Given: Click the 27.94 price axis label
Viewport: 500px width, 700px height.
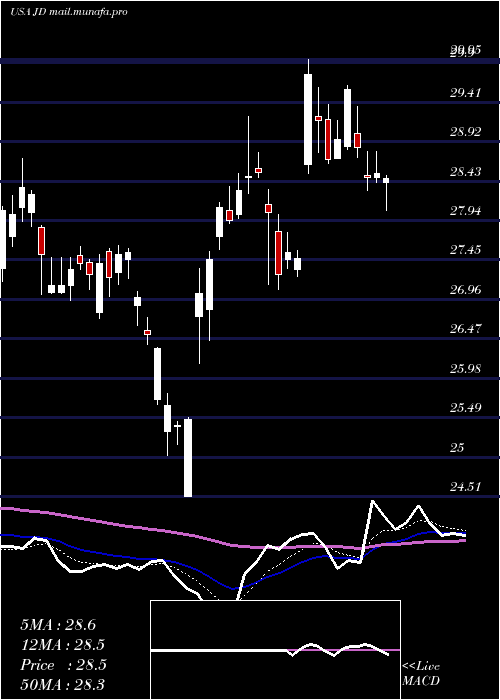Looking at the screenshot, I should point(465,211).
